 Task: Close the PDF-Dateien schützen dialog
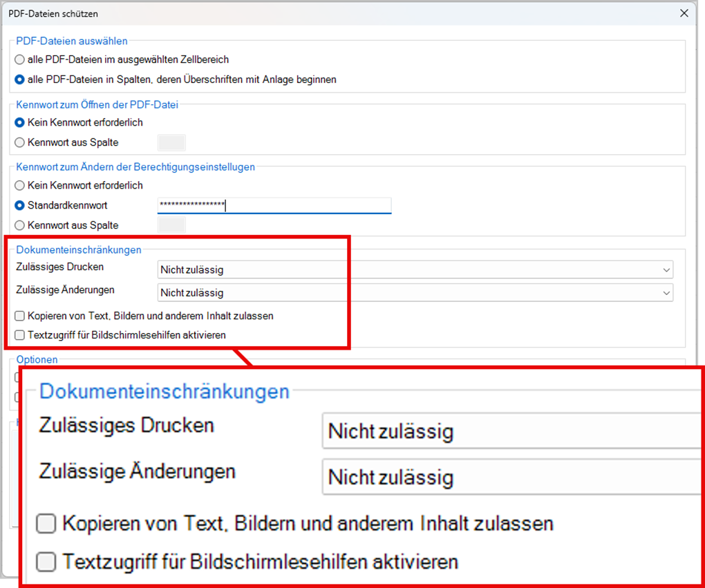click(x=684, y=13)
